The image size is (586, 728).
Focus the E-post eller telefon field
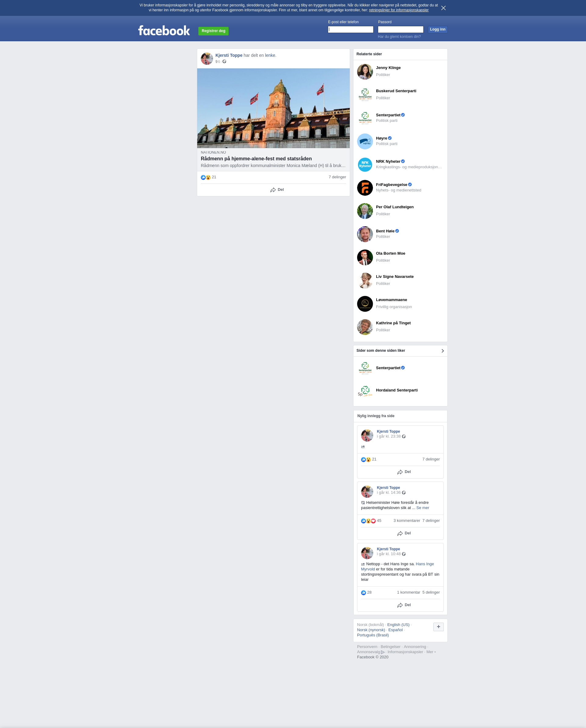click(350, 30)
